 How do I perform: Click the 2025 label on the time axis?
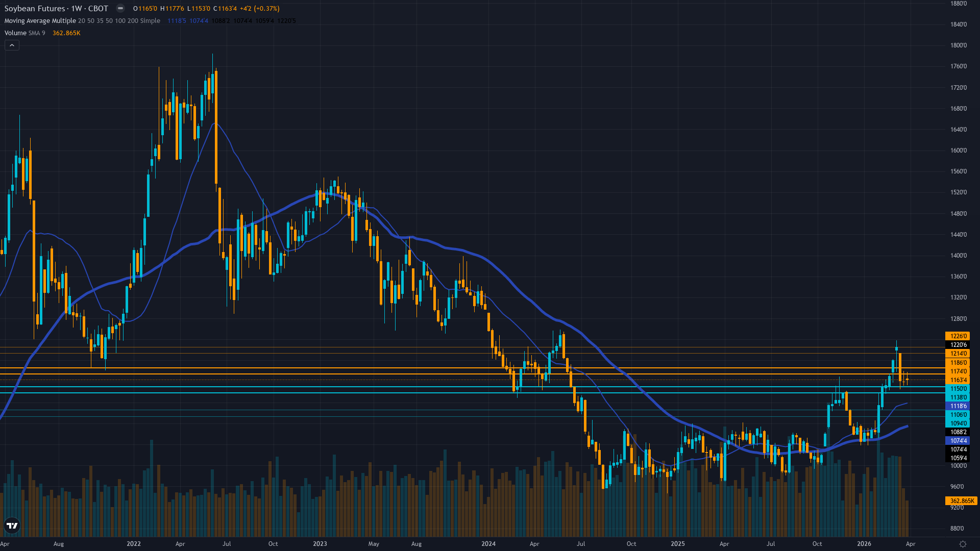[x=678, y=544]
